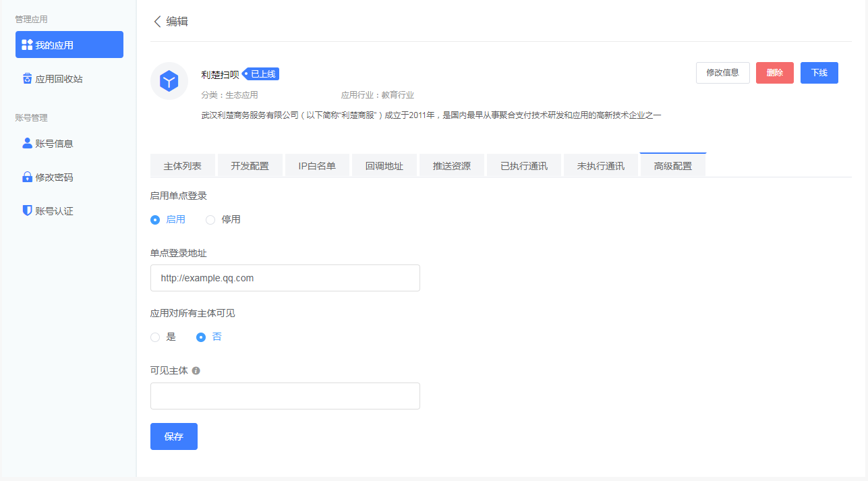Click the 保存 button
This screenshot has height=481, width=868.
tap(173, 436)
